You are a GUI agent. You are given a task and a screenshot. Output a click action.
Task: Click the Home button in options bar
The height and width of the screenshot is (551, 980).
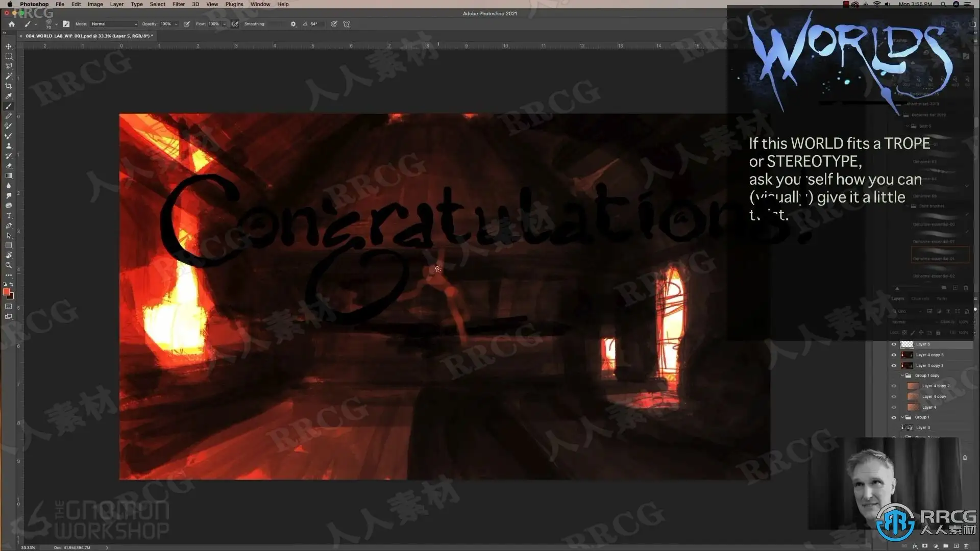pyautogui.click(x=12, y=24)
